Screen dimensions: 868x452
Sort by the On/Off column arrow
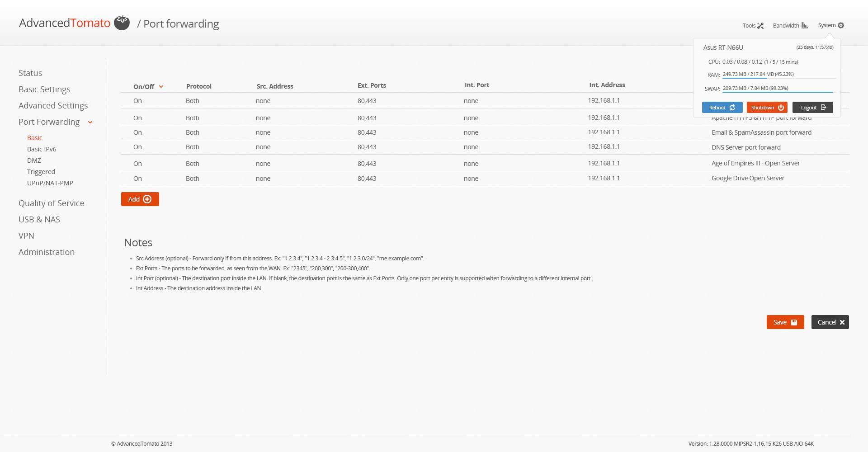click(x=161, y=87)
